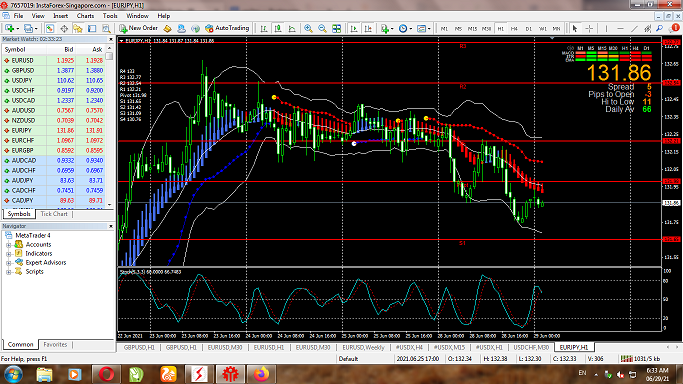Close the Market Watch panel
Viewport: 683px width, 384px height.
point(111,39)
